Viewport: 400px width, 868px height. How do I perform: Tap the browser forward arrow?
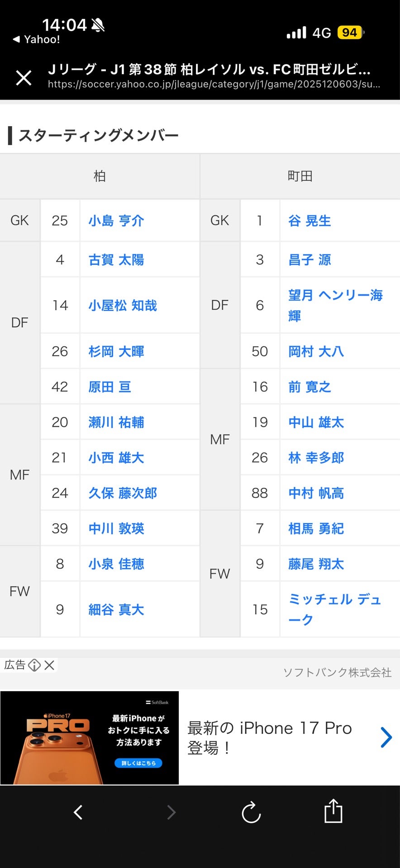pos(171,812)
